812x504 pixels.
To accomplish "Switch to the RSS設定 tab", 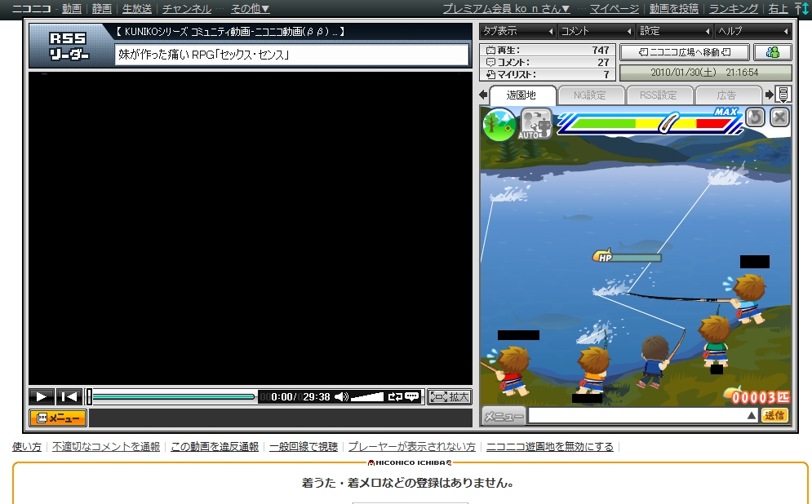I will click(659, 95).
